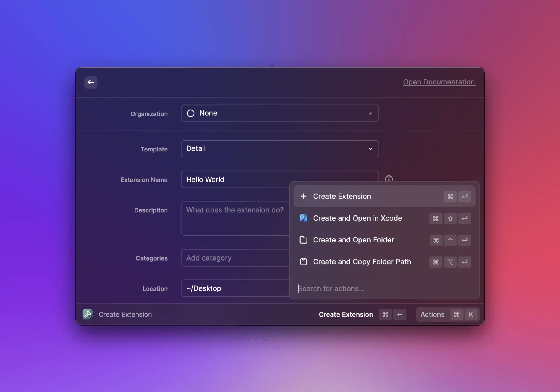Click the back arrow at top left

91,82
